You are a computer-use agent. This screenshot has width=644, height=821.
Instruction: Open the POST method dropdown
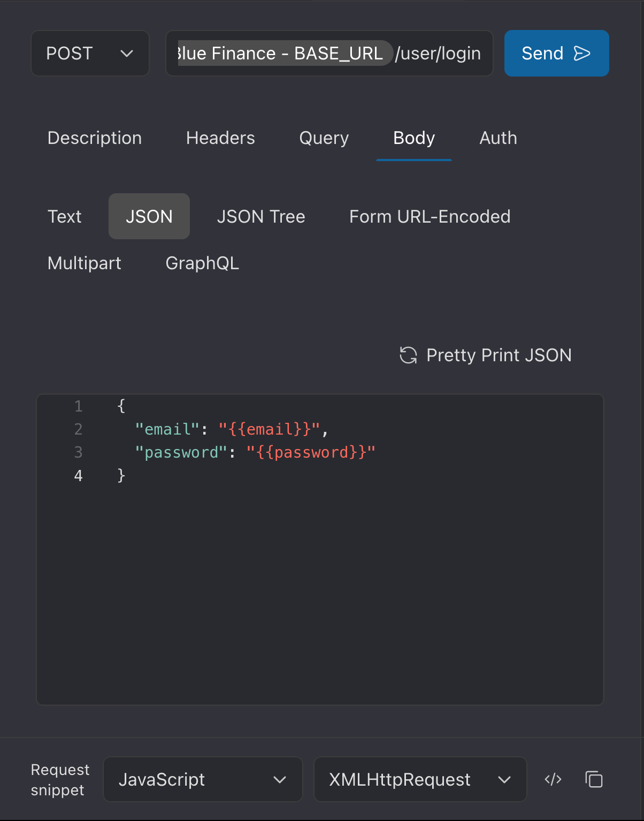(x=90, y=54)
